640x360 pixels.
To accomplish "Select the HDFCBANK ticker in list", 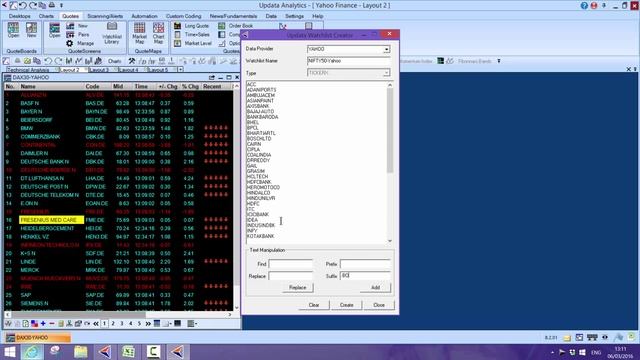I will click(259, 182).
